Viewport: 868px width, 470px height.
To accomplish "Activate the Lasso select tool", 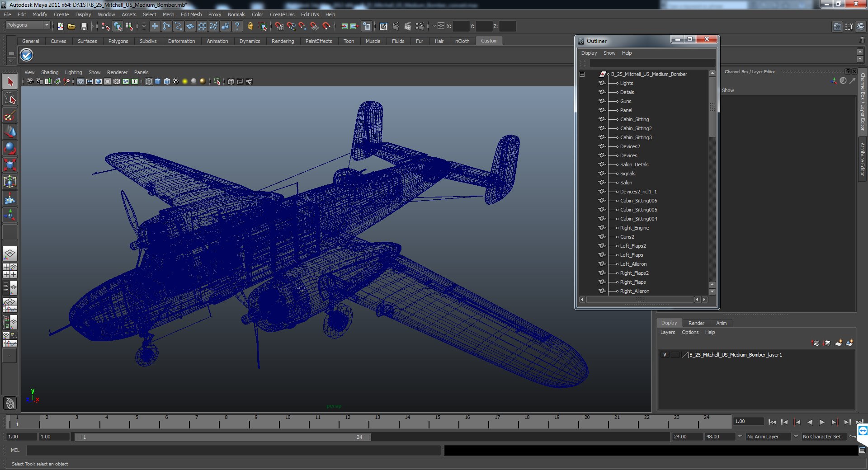I will (10, 99).
